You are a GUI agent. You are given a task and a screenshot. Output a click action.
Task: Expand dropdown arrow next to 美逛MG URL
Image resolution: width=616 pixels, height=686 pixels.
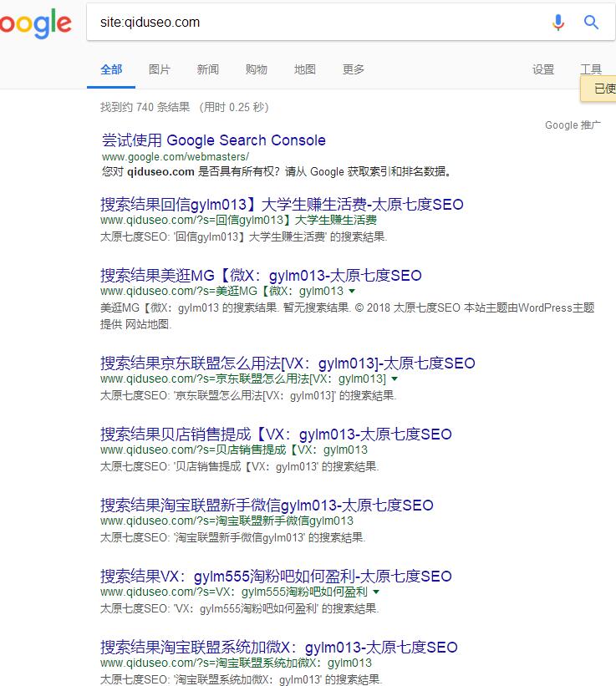(x=352, y=291)
